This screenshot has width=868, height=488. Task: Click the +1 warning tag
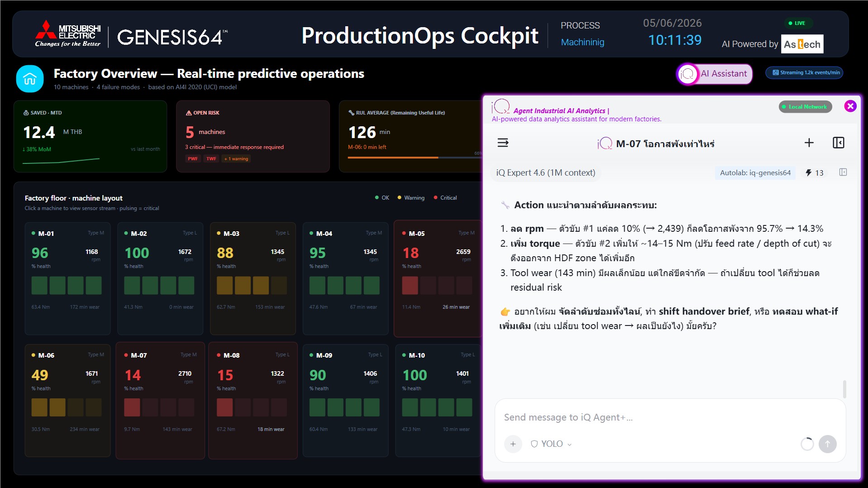click(x=236, y=159)
